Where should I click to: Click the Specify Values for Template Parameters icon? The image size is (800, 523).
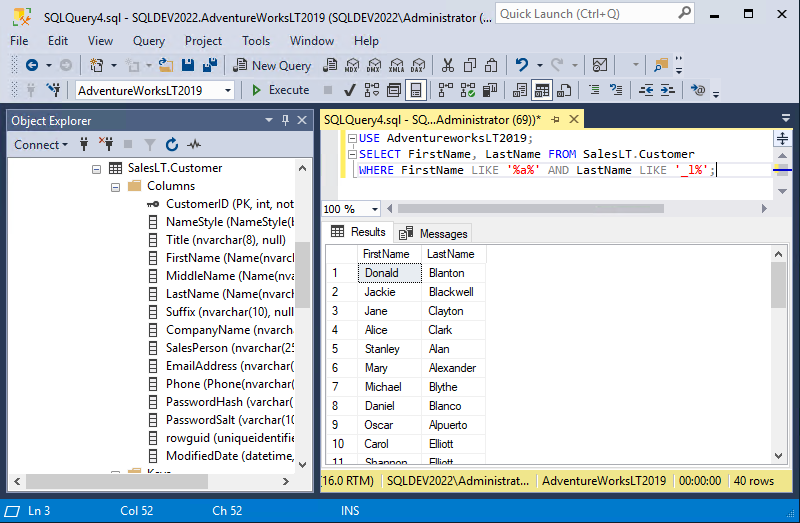[698, 90]
